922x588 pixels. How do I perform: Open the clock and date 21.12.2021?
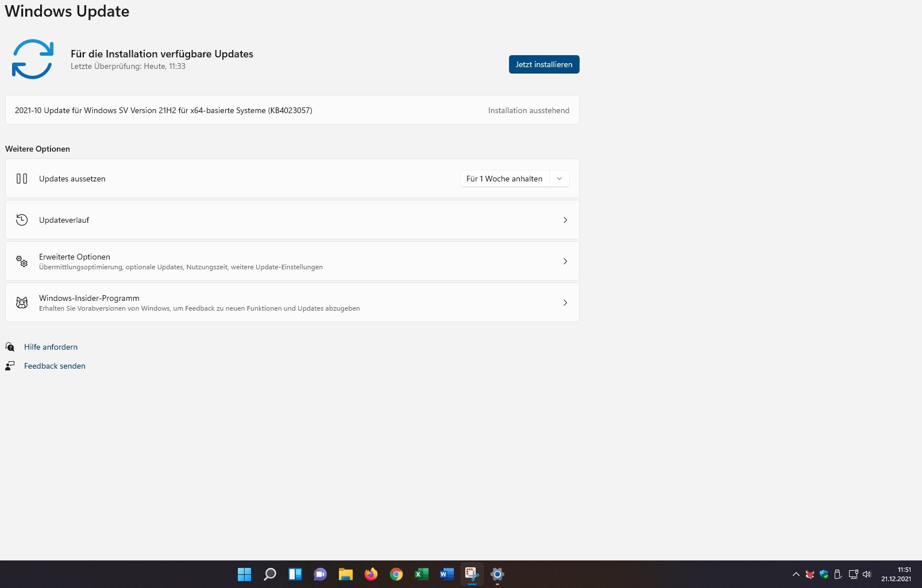896,574
